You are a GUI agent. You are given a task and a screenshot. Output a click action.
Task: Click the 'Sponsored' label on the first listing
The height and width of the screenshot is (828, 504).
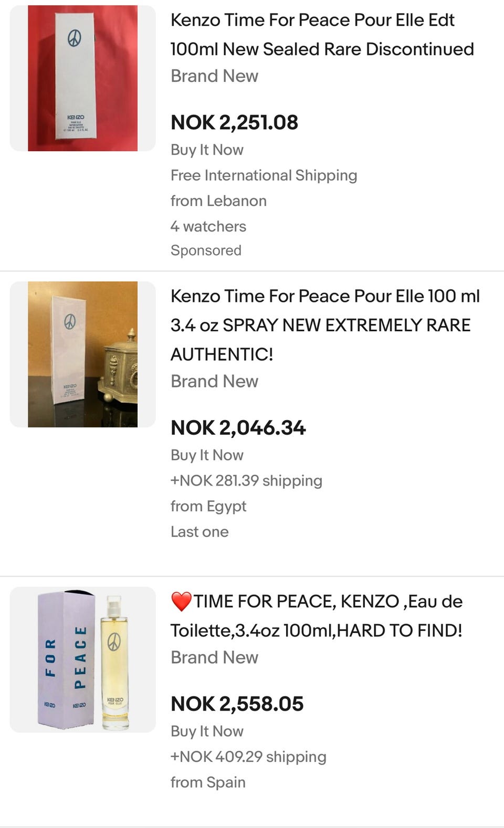[206, 250]
